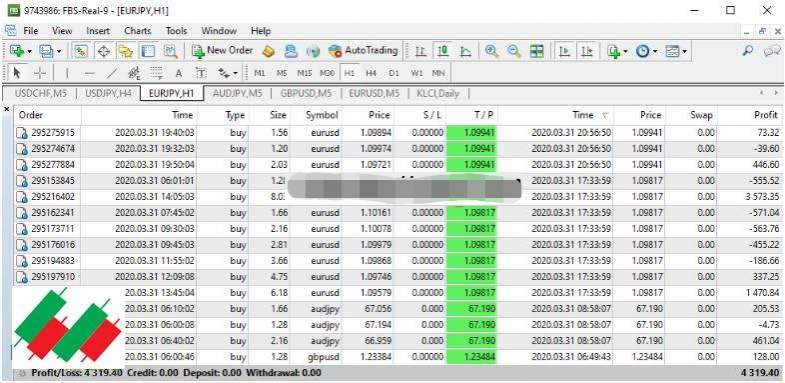785x383 pixels.
Task: Expand the templates dropdown arrow
Action: (684, 52)
